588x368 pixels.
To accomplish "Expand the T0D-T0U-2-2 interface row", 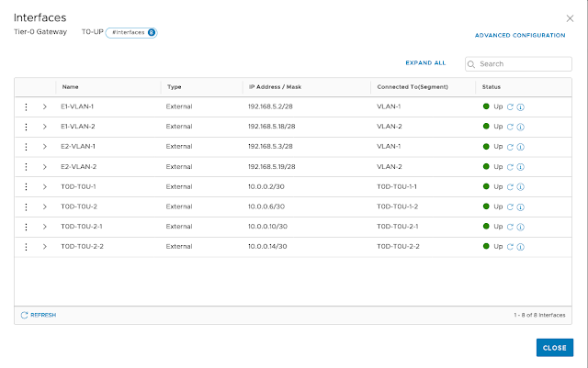I will coord(44,246).
